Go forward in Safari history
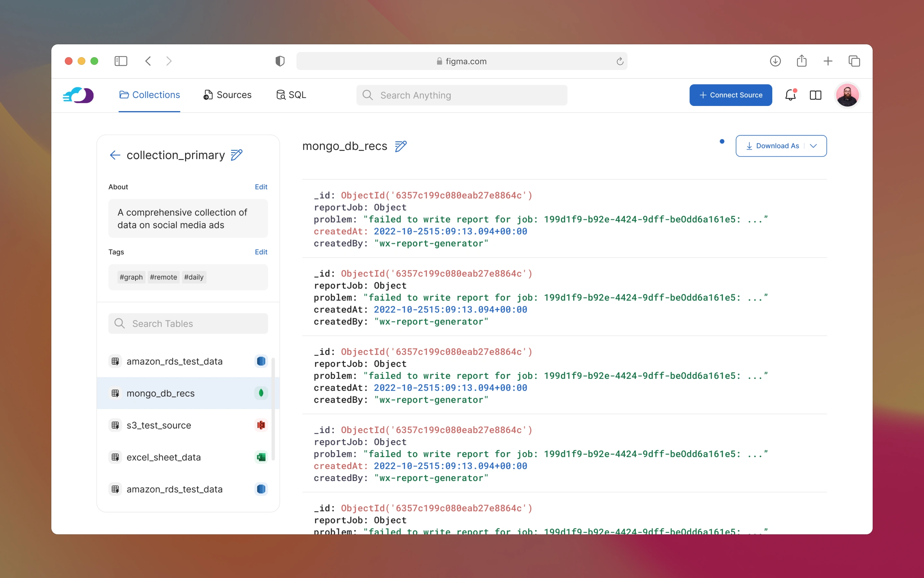Image resolution: width=924 pixels, height=578 pixels. coord(169,61)
